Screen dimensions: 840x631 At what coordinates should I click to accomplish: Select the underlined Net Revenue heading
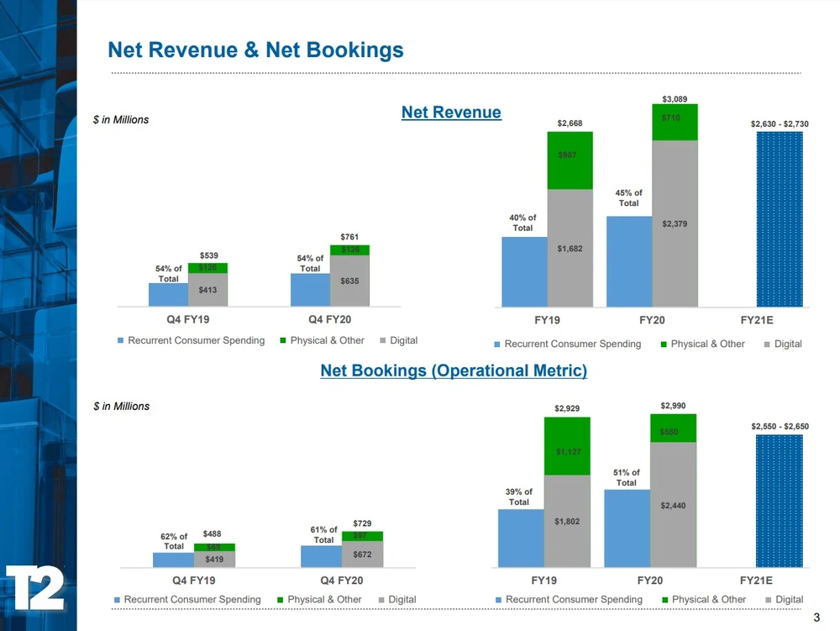click(451, 113)
